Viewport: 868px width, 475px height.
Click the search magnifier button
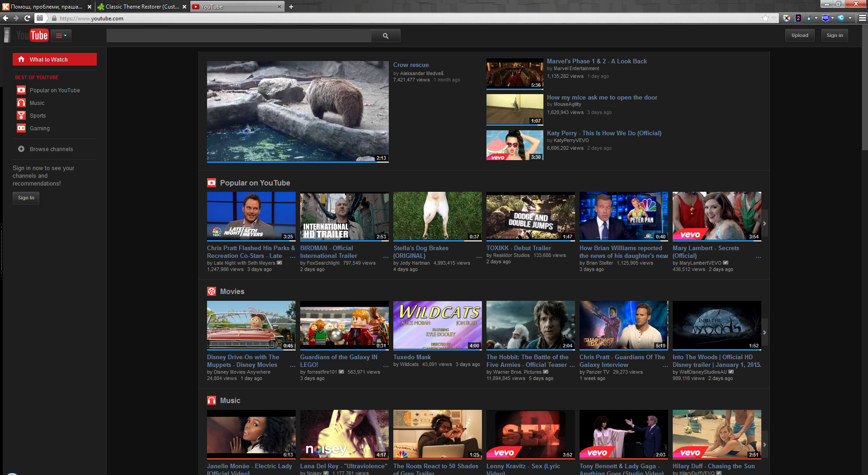point(385,36)
